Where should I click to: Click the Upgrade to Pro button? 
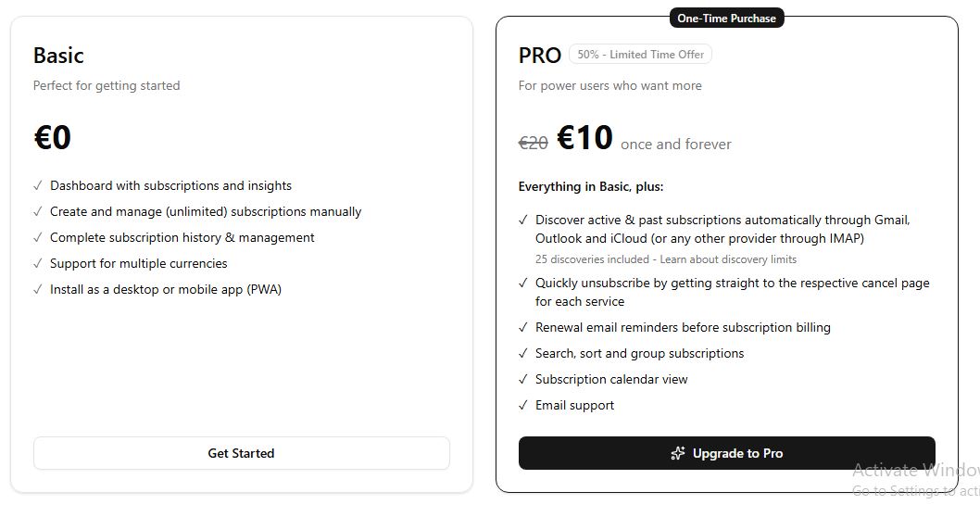click(x=727, y=453)
